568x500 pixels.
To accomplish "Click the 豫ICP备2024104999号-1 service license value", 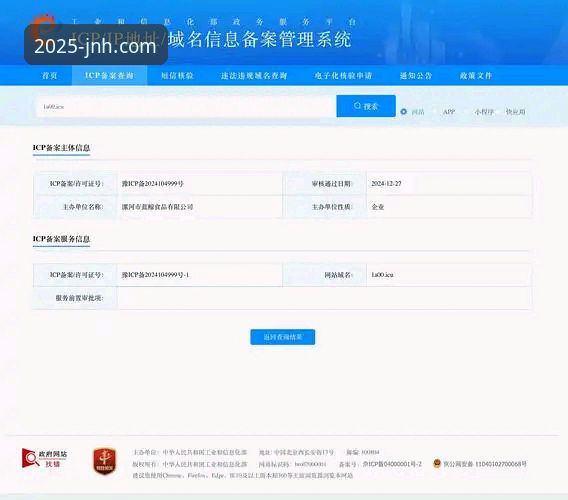I will tap(155, 275).
